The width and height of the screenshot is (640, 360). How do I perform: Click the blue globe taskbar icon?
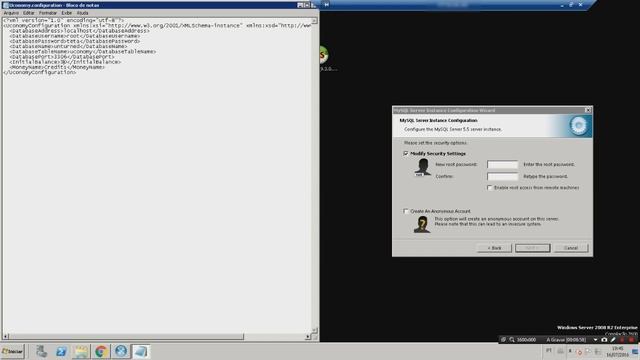(121, 351)
